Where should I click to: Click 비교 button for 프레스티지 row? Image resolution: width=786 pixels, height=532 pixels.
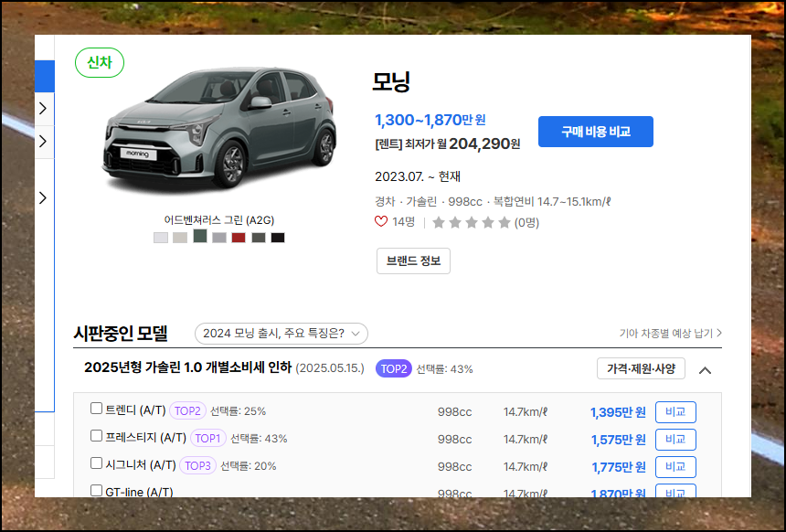point(675,440)
